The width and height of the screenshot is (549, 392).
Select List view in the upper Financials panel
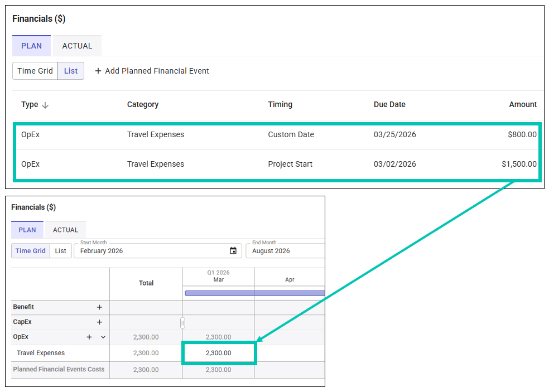[71, 71]
